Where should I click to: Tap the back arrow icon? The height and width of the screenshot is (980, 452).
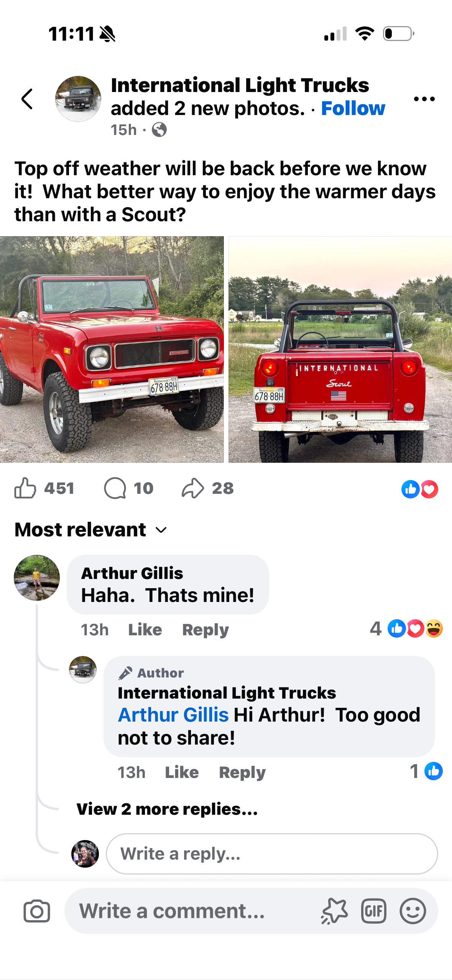coord(27,99)
